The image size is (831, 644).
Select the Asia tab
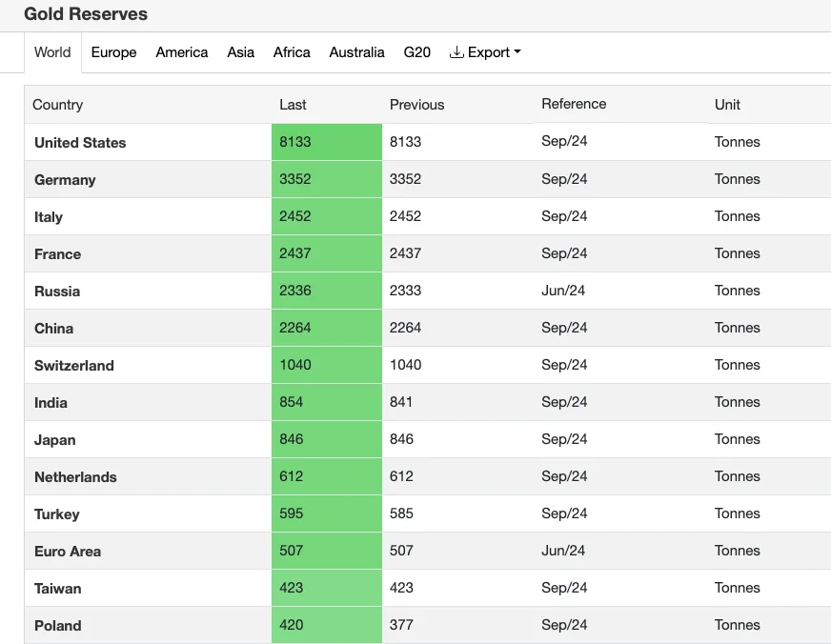pos(240,52)
